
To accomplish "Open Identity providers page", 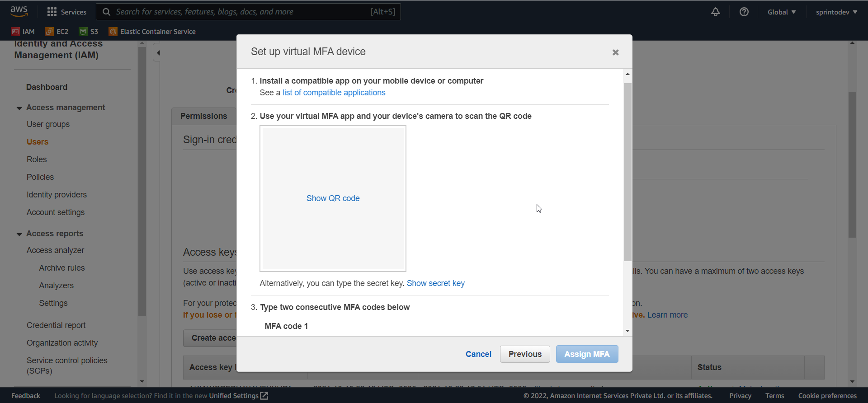I will (57, 195).
